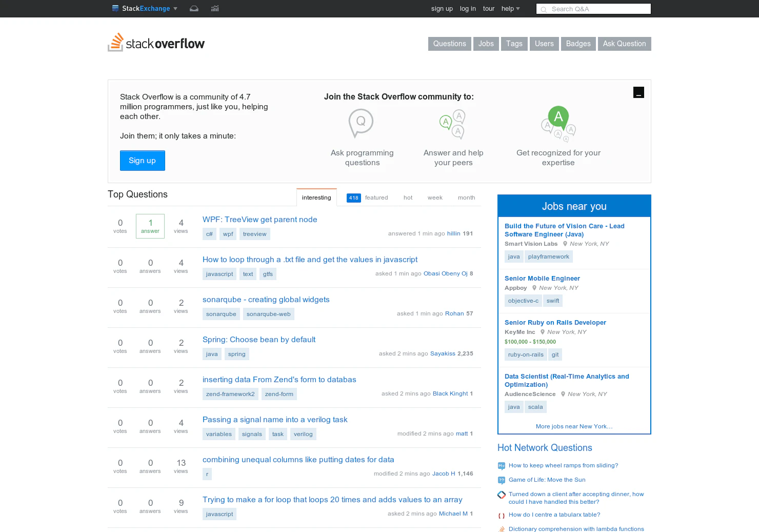Click the search magnifier icon
The height and width of the screenshot is (532, 759).
tap(544, 9)
